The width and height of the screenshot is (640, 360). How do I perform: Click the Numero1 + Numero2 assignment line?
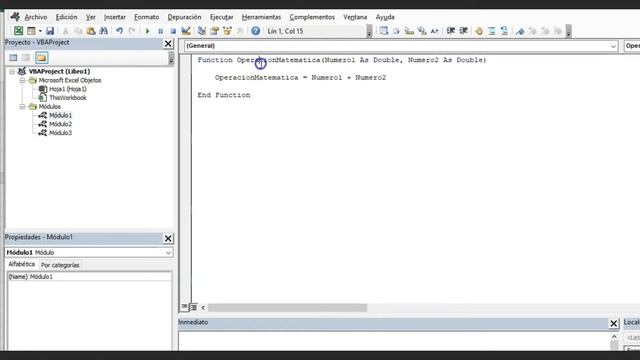point(300,78)
